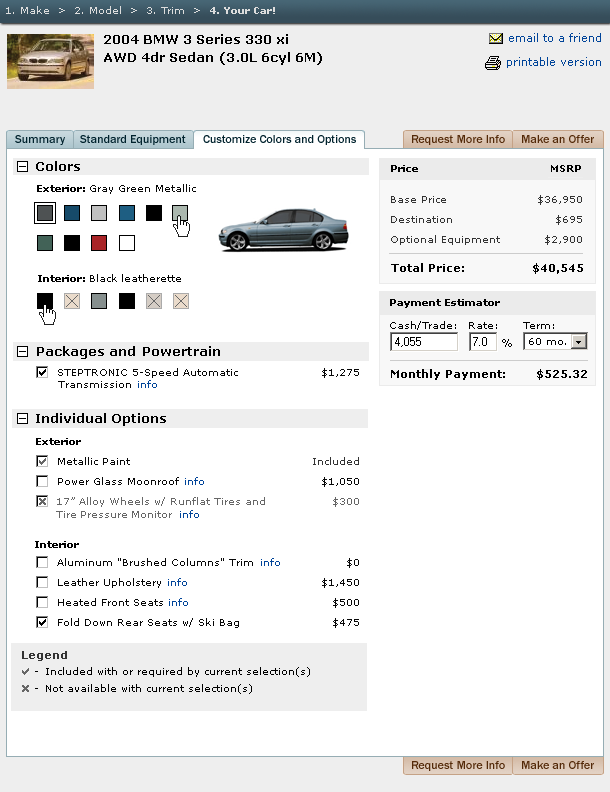
Task: Click top Make an Offer button
Action: (x=557, y=139)
